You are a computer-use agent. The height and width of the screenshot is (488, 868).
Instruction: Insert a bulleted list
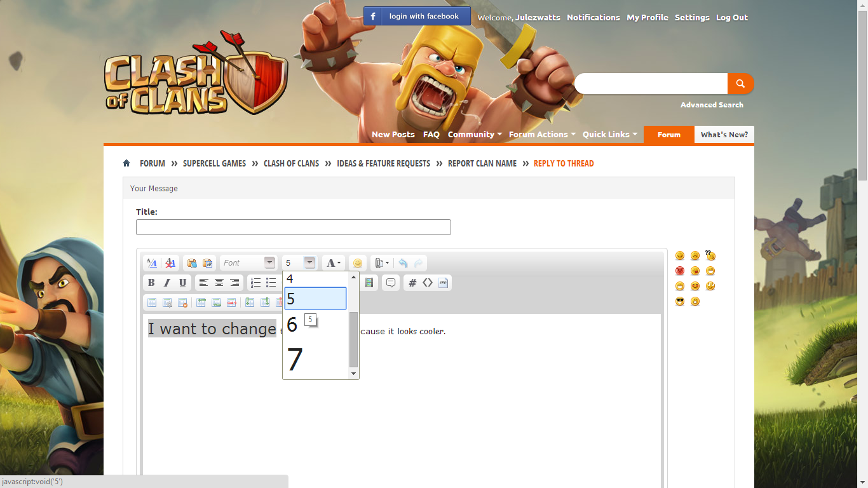[271, 283]
